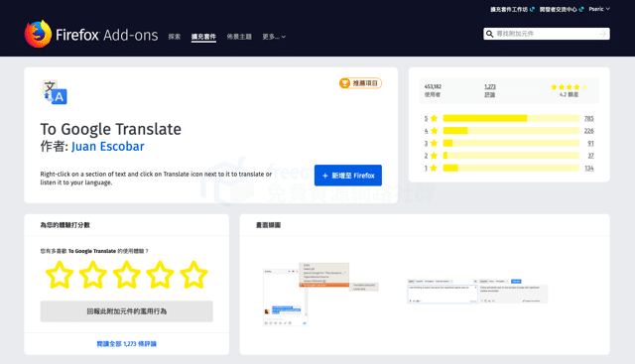Rate the add-on five stars
This screenshot has width=635, height=364.
(193, 275)
